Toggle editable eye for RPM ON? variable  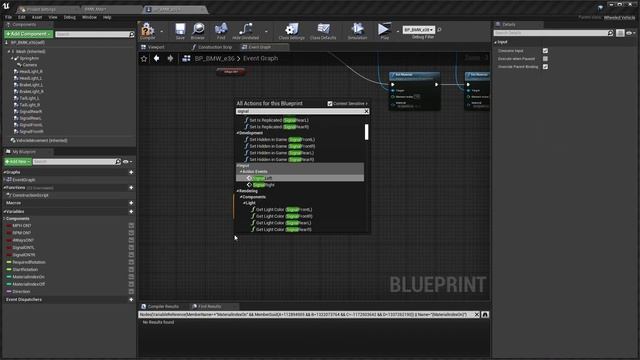click(x=131, y=233)
